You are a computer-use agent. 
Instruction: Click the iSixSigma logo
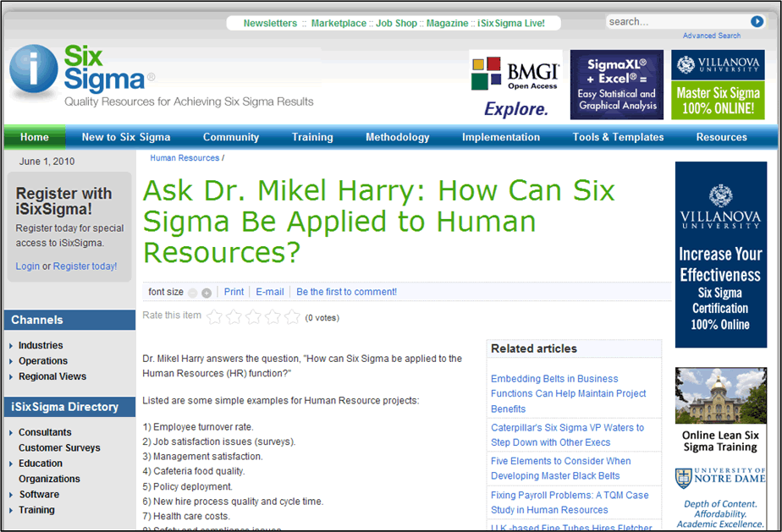coord(78,74)
